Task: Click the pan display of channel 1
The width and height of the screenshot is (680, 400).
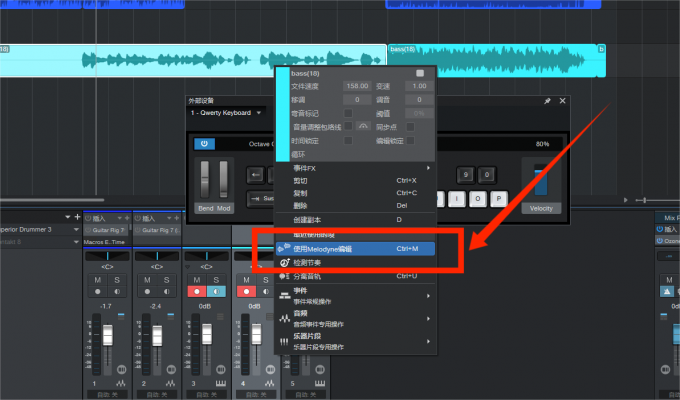Action: [107, 256]
